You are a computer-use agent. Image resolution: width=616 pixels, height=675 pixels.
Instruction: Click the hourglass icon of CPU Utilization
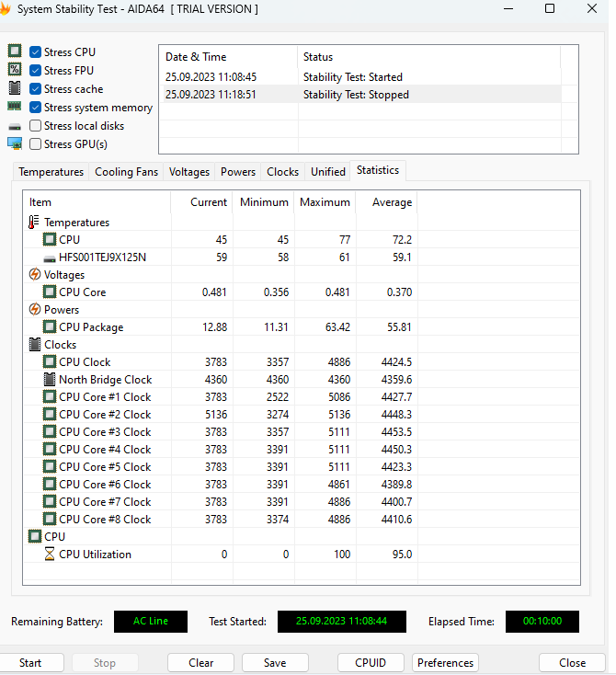tap(50, 554)
